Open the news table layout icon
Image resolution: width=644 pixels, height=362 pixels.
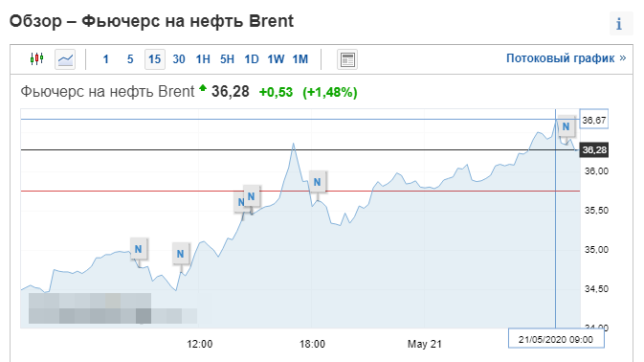347,59
